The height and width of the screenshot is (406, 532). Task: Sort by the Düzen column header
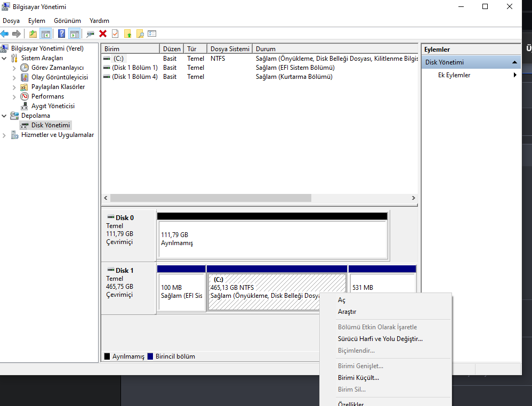click(x=172, y=49)
